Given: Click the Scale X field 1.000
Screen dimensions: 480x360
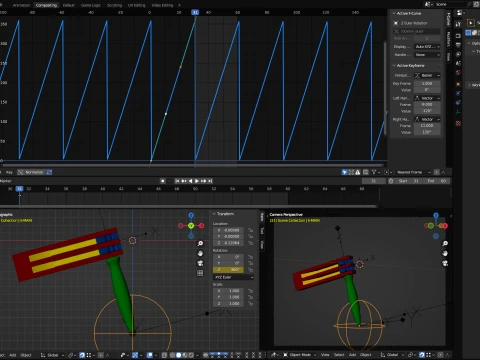Looking at the screenshot, I should [228, 291].
